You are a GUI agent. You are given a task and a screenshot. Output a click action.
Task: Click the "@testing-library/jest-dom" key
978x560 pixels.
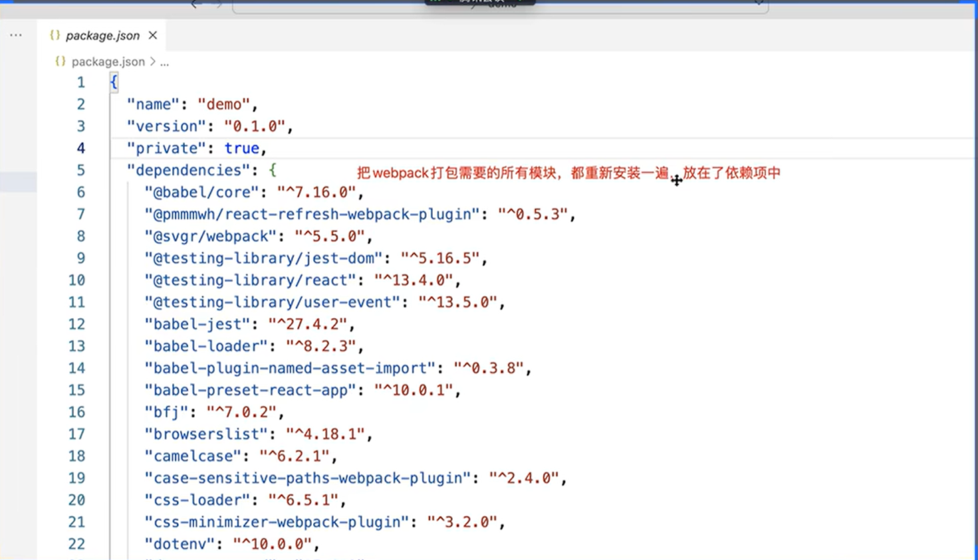(264, 258)
